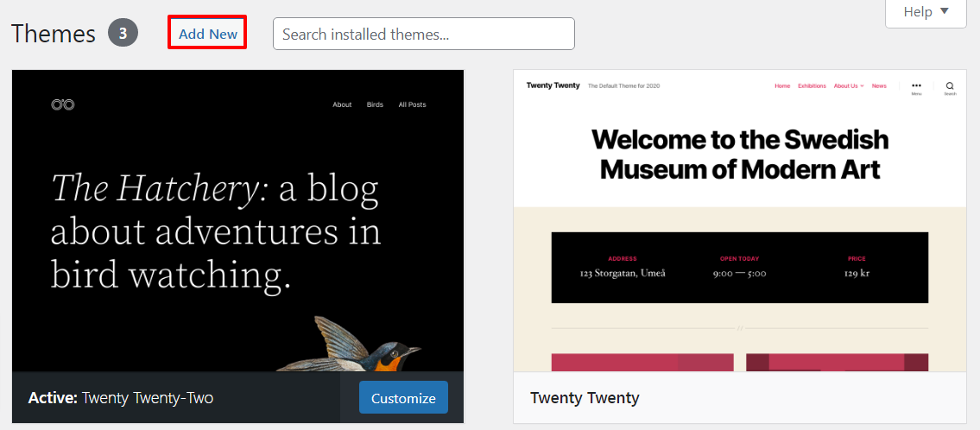Screen dimensions: 980x430
Task: Click the Welcome to the Swedish Museum headline
Action: [740, 154]
